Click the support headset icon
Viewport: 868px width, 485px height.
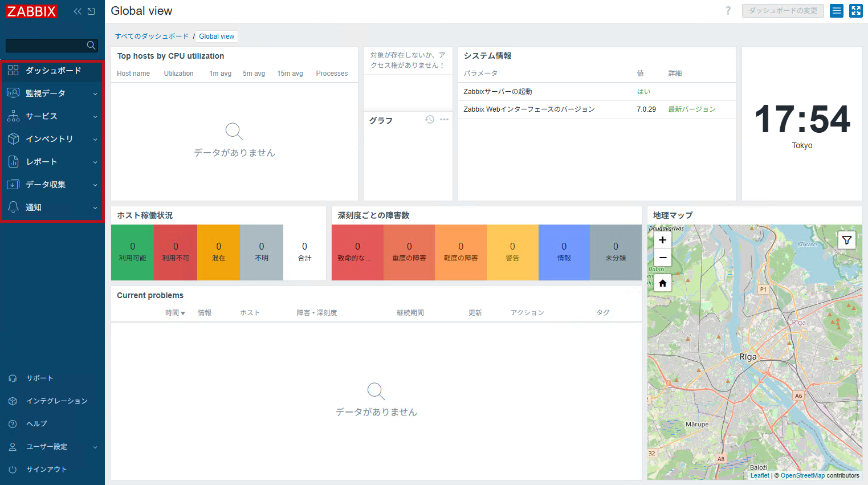(13, 378)
